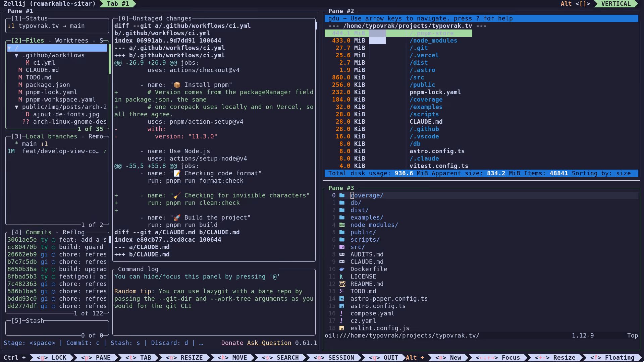Click the markdown icon beside CLAUDE.md in Pane #3
644x362 pixels.
click(x=342, y=262)
